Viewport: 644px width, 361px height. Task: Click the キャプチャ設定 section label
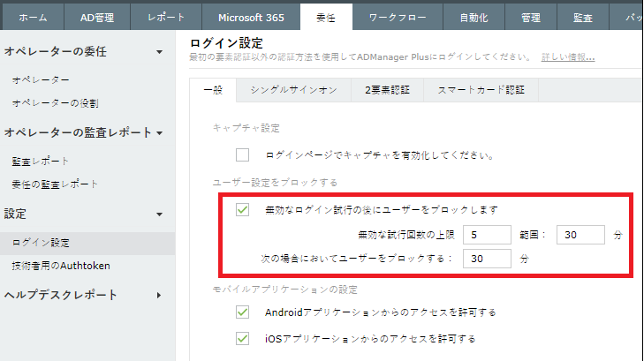click(246, 128)
